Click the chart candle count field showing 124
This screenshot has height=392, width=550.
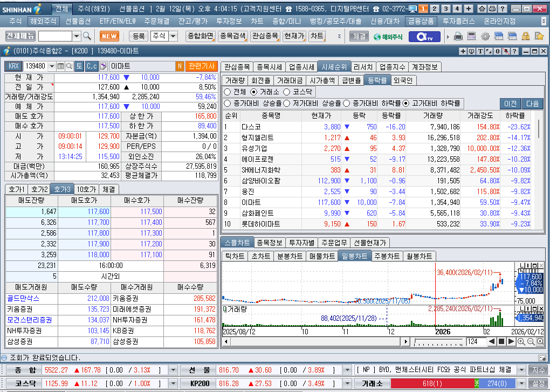point(476,341)
